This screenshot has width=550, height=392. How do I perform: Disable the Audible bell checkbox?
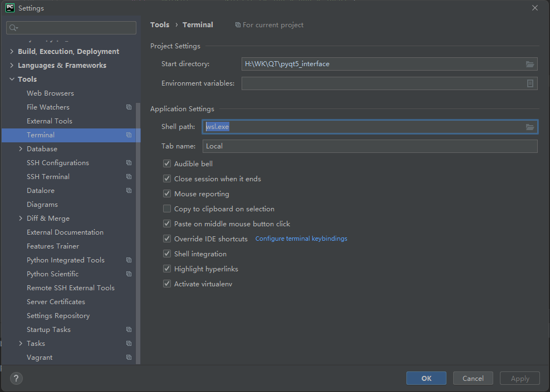pos(167,164)
